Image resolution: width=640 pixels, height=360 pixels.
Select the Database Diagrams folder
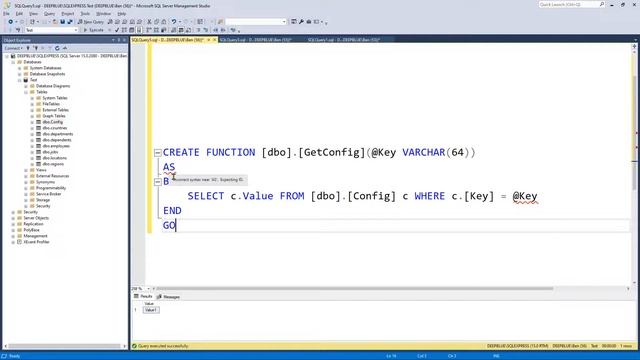pos(53,86)
